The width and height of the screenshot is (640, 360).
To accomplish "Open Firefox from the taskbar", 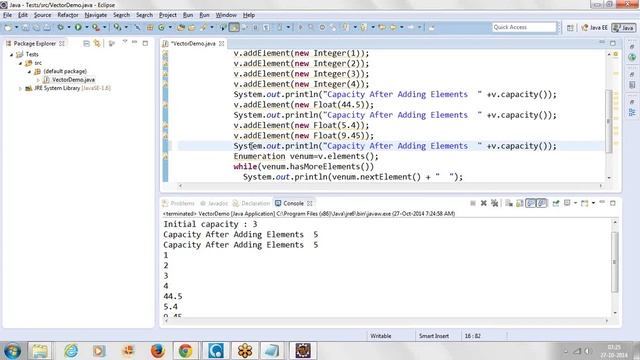I will tap(158, 351).
